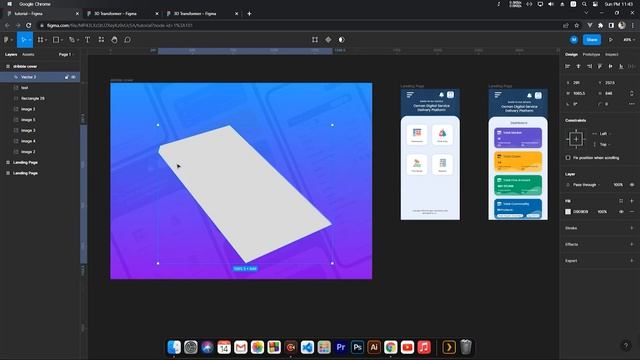The image size is (640, 360).
Task: Switch to the Layers tab
Action: [x=11, y=54]
